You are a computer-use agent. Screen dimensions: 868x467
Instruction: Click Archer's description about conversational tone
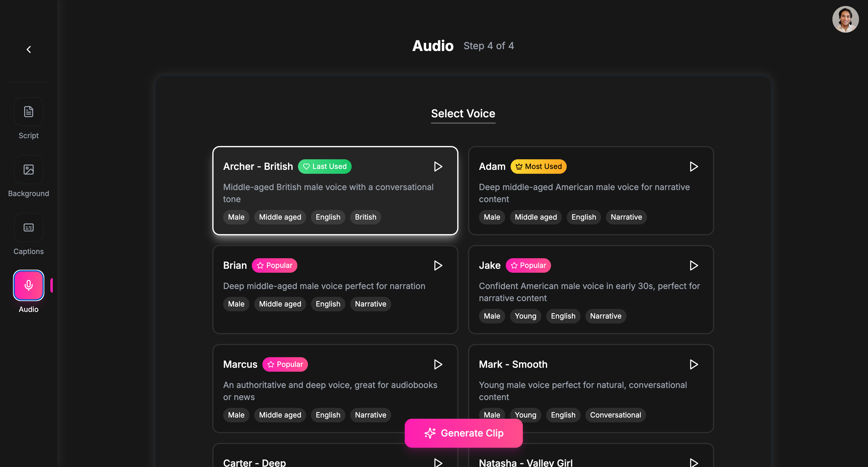[x=328, y=193]
